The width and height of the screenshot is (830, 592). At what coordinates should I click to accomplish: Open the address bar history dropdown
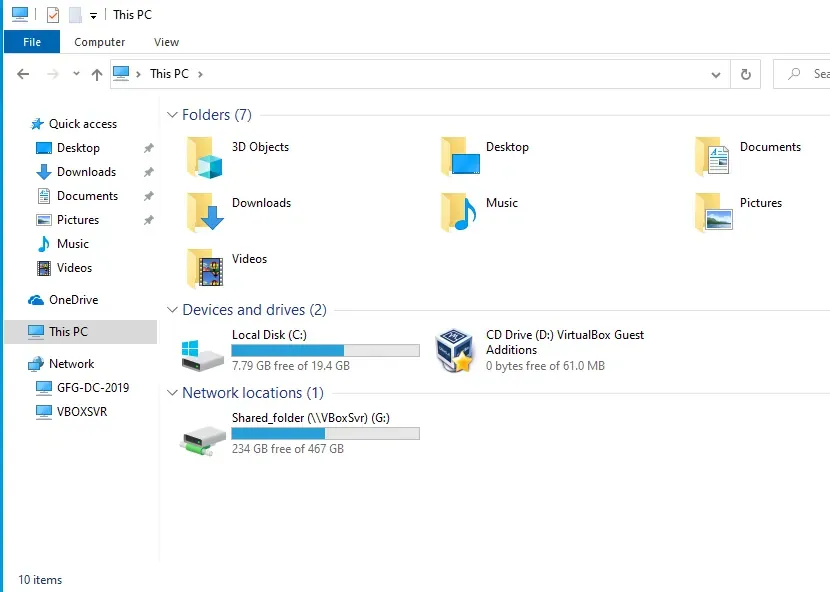[x=715, y=74]
